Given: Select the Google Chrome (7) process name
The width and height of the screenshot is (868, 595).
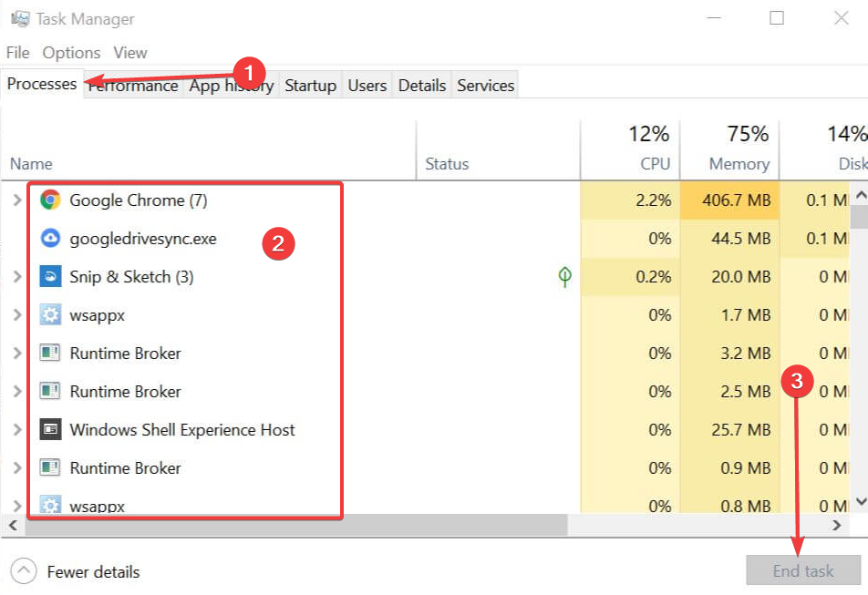Looking at the screenshot, I should 139,200.
